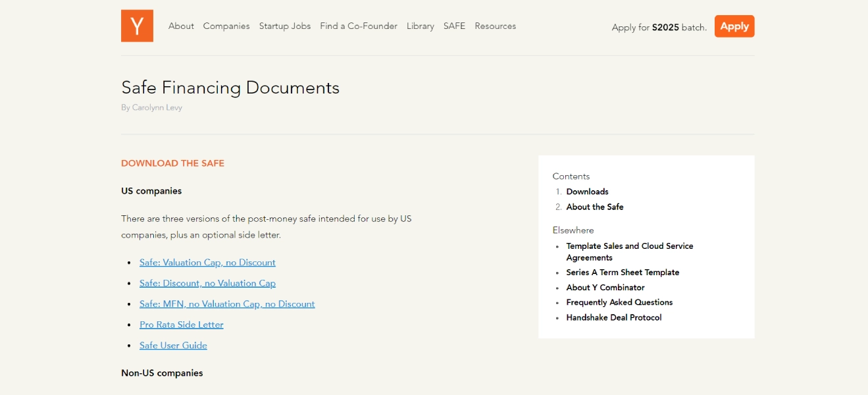This screenshot has height=395, width=868.
Task: Open the Safe User Guide link
Action: tap(173, 346)
